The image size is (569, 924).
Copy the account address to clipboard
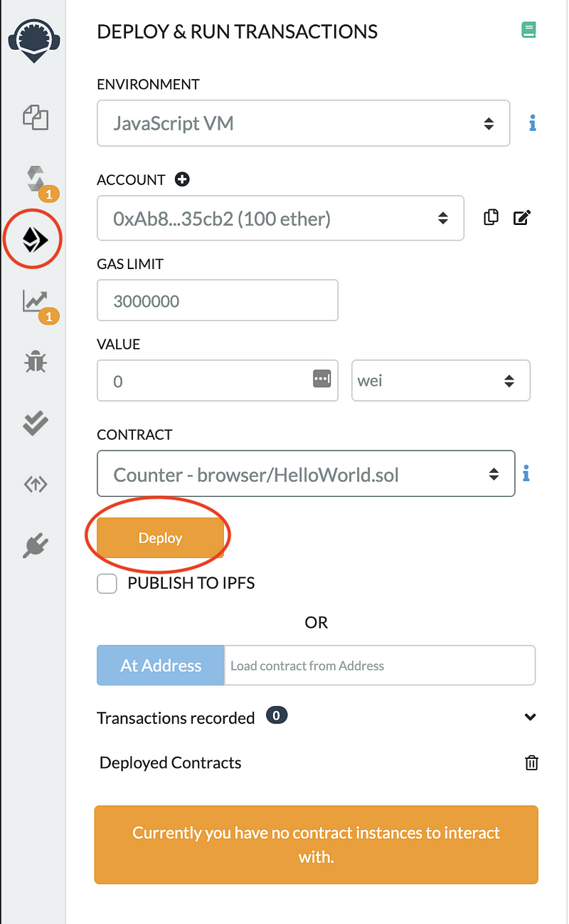[x=491, y=218]
